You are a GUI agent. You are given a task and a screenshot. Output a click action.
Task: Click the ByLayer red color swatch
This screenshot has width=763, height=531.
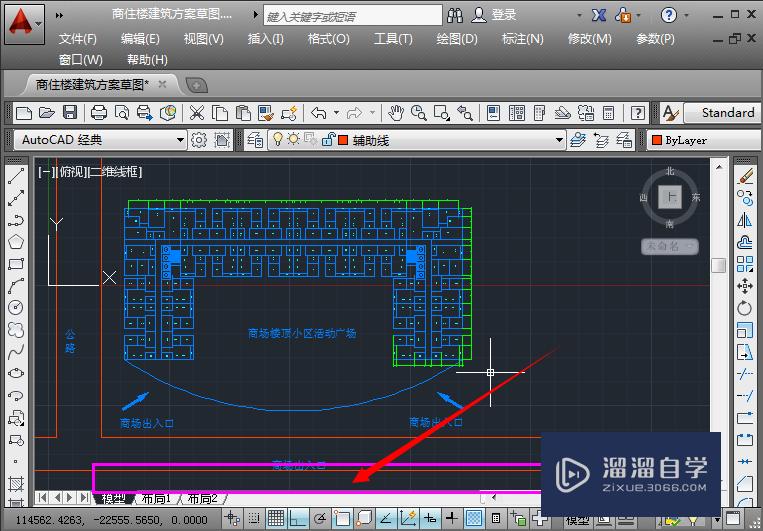click(x=657, y=140)
